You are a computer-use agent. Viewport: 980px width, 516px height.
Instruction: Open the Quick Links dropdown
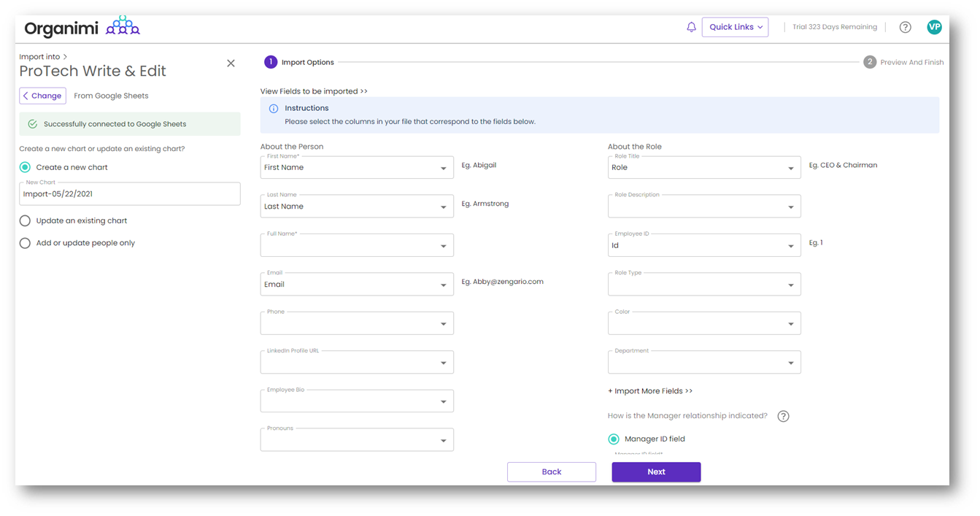click(735, 27)
